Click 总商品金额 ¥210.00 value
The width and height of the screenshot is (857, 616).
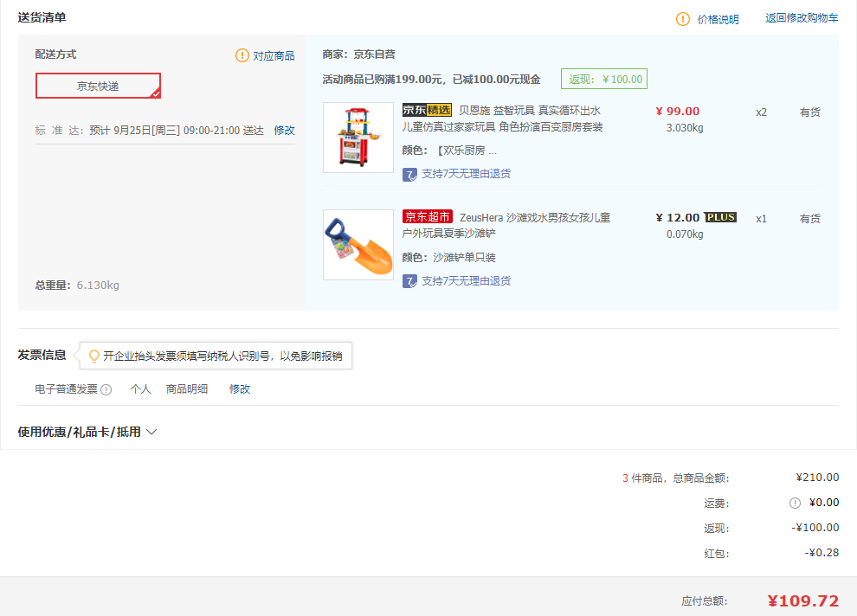click(x=817, y=478)
